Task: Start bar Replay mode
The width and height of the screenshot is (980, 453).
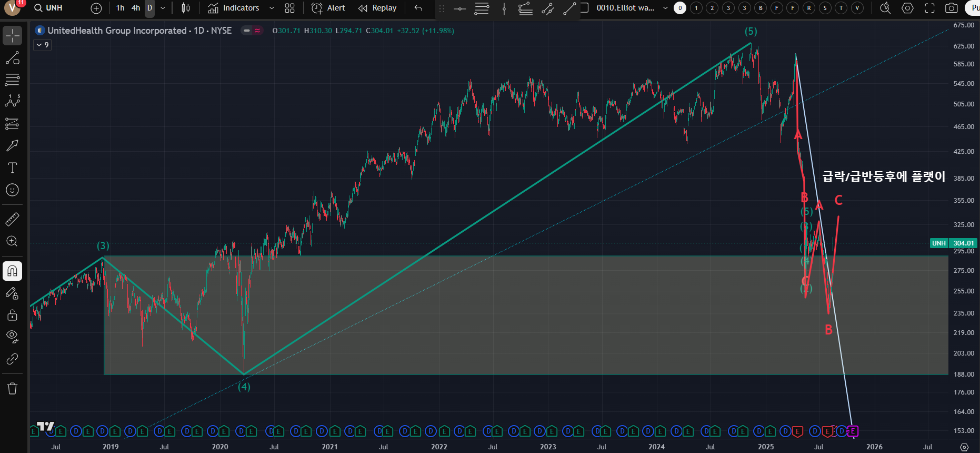Action: point(377,8)
